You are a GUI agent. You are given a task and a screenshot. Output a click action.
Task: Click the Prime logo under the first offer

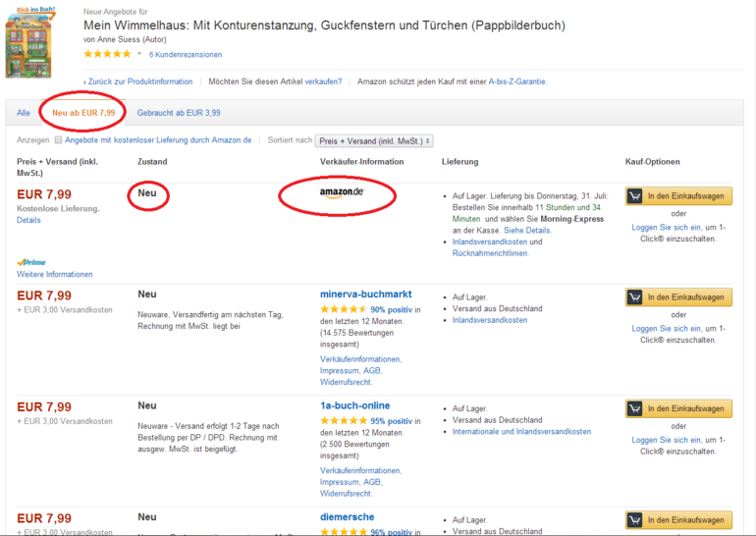click(31, 262)
